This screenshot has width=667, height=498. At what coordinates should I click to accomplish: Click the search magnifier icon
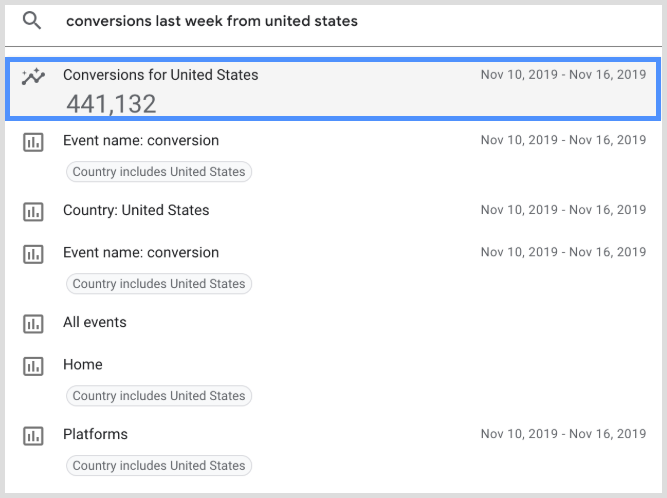[32, 21]
